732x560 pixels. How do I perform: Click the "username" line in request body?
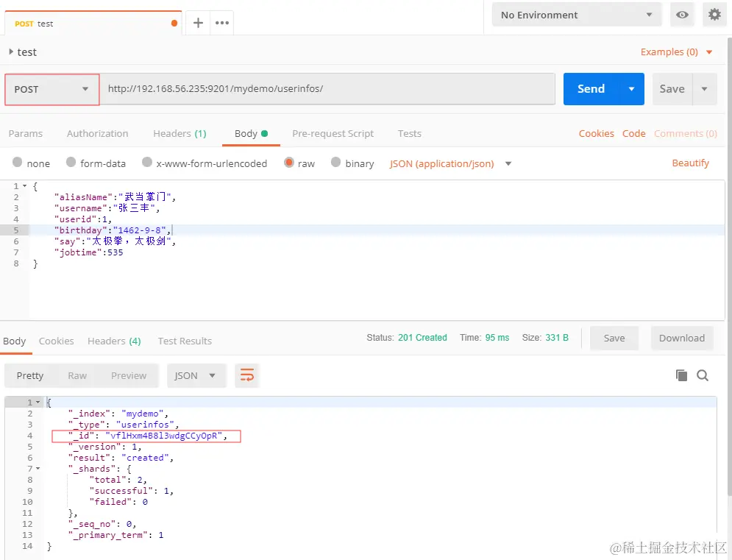107,208
